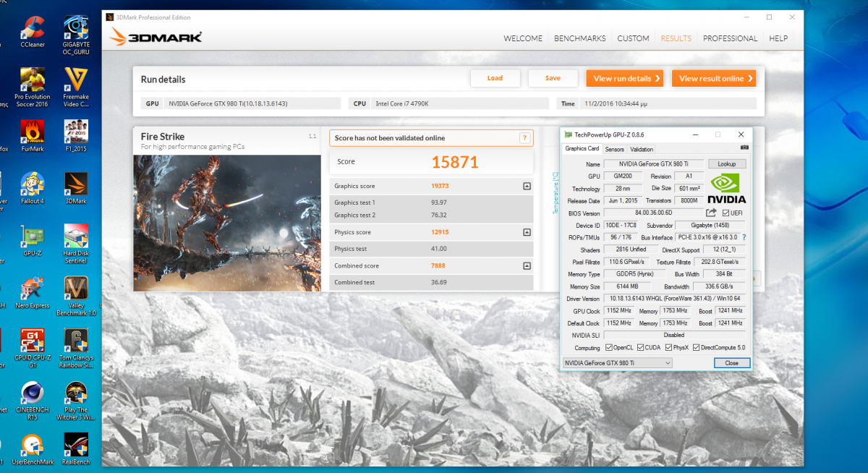Open Hard Disk Sentinel shortcut
Image resolution: width=868 pixels, height=473 pixels.
[x=76, y=244]
